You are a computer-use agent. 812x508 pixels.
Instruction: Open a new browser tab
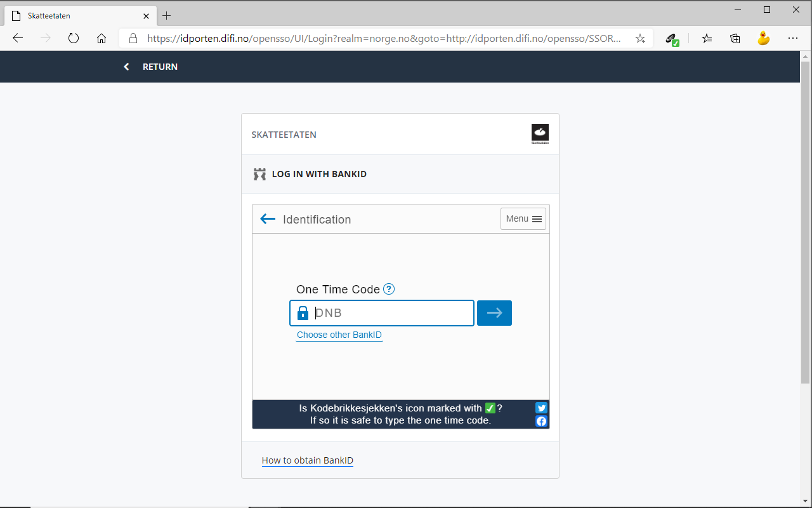pos(167,15)
